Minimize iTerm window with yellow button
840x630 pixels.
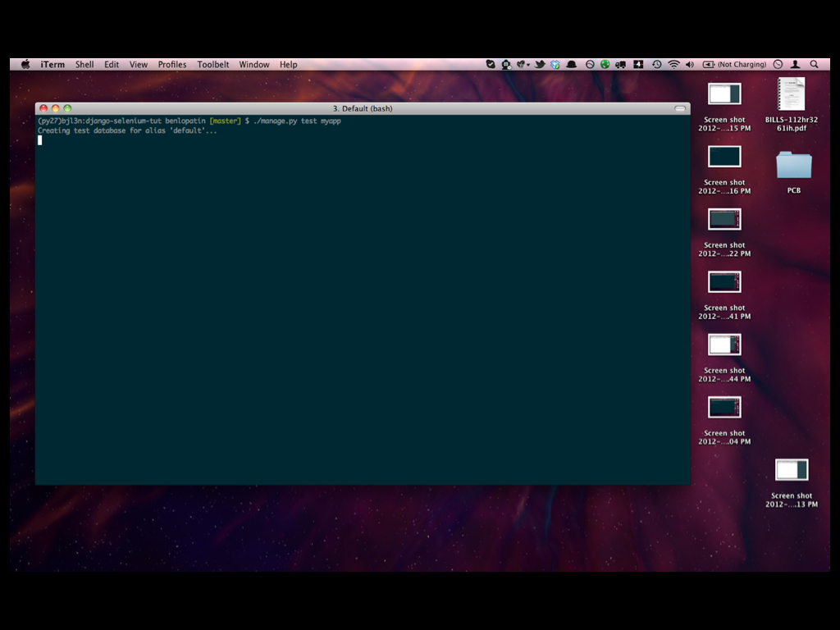coord(55,108)
